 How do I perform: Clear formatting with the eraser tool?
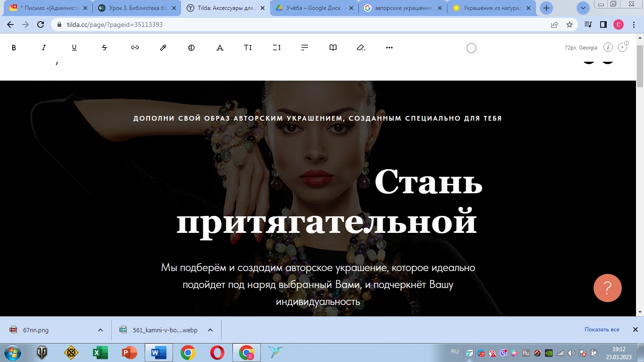coord(361,48)
